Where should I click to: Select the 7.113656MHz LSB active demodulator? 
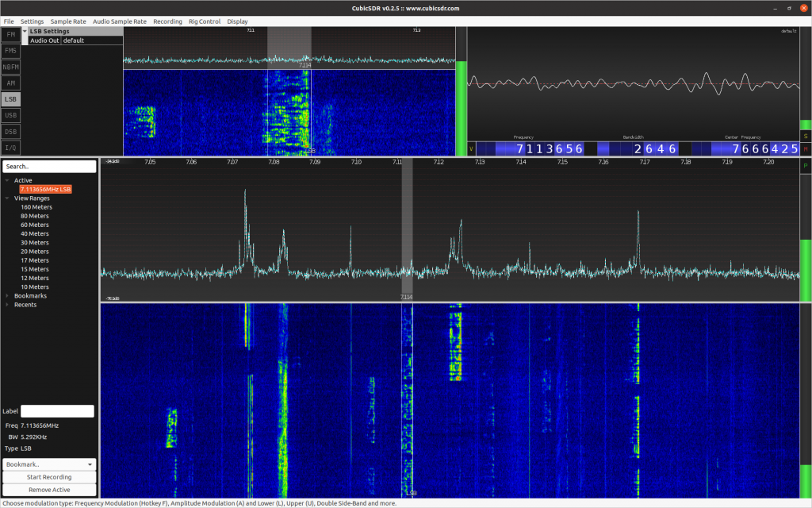pos(45,189)
